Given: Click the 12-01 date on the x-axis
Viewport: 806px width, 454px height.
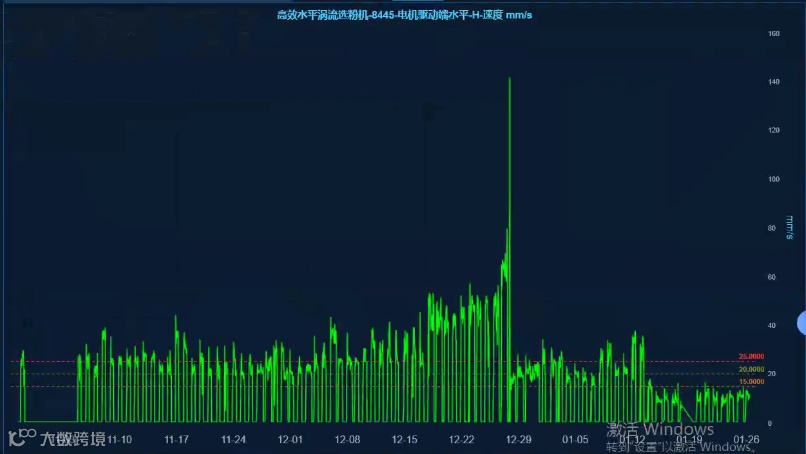Looking at the screenshot, I should [x=290, y=440].
